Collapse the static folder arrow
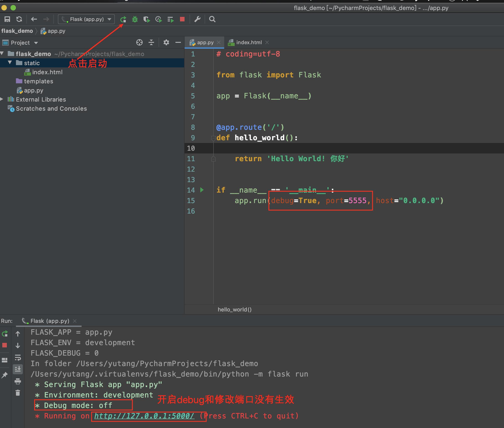 tap(10, 63)
